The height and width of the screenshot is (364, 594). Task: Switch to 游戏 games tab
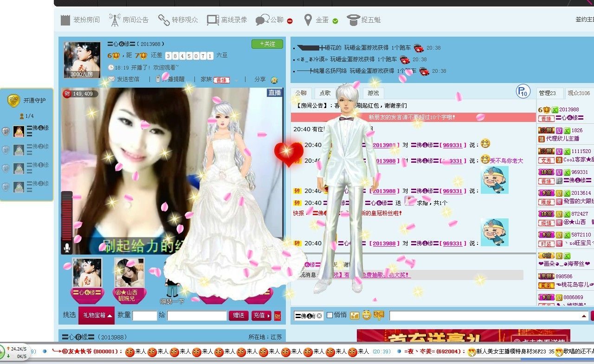click(374, 93)
